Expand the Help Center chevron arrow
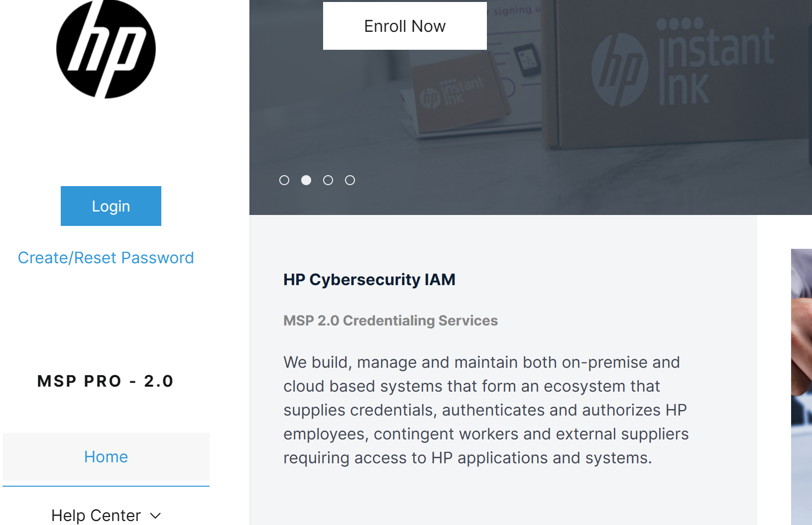 coord(155,516)
